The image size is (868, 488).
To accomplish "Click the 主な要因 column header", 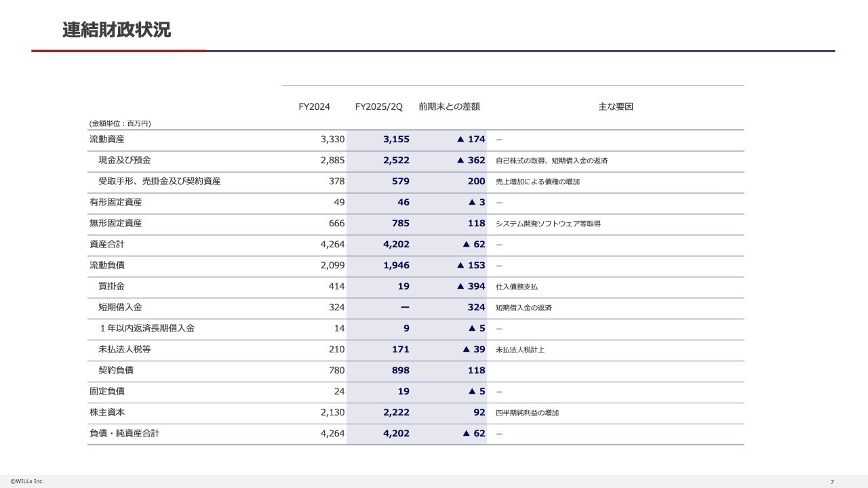I will tap(616, 107).
